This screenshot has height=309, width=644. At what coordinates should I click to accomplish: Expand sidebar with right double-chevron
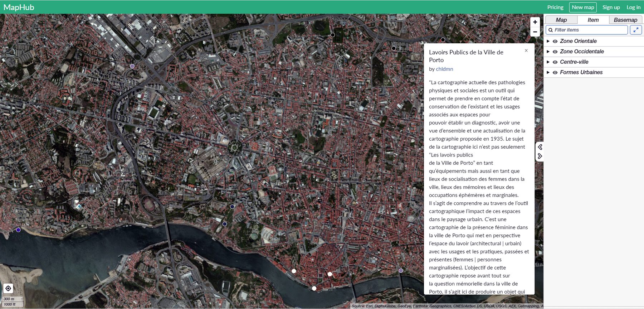(x=540, y=156)
